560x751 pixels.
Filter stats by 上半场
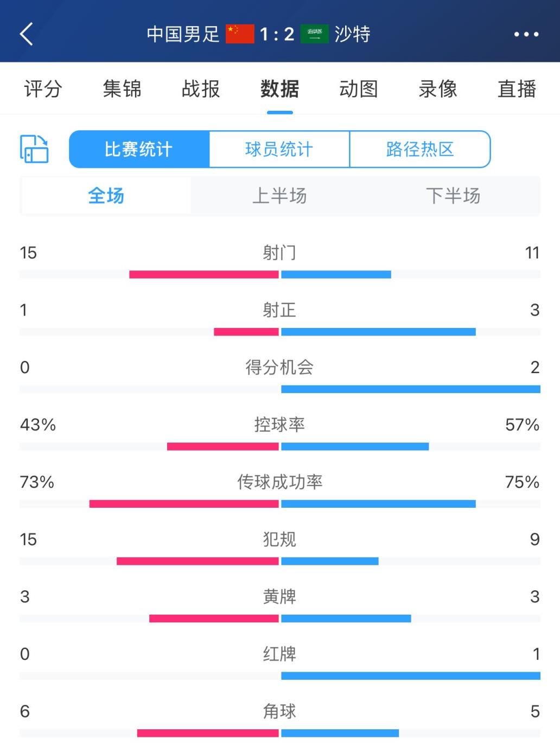pos(279,195)
